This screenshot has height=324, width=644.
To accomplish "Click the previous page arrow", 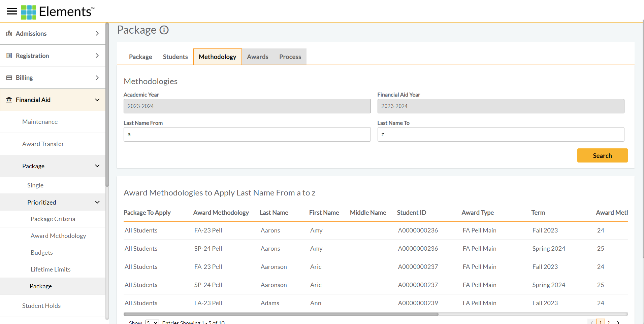I will [x=592, y=322].
